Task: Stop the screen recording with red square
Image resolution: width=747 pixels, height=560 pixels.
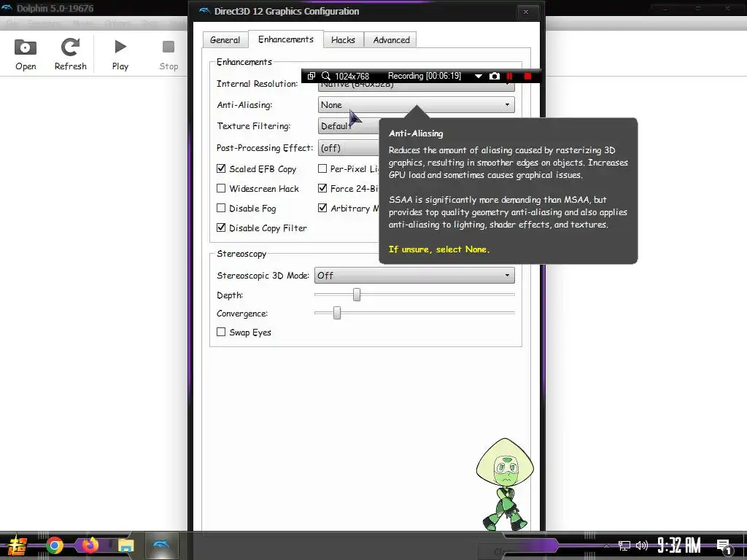Action: (527, 76)
